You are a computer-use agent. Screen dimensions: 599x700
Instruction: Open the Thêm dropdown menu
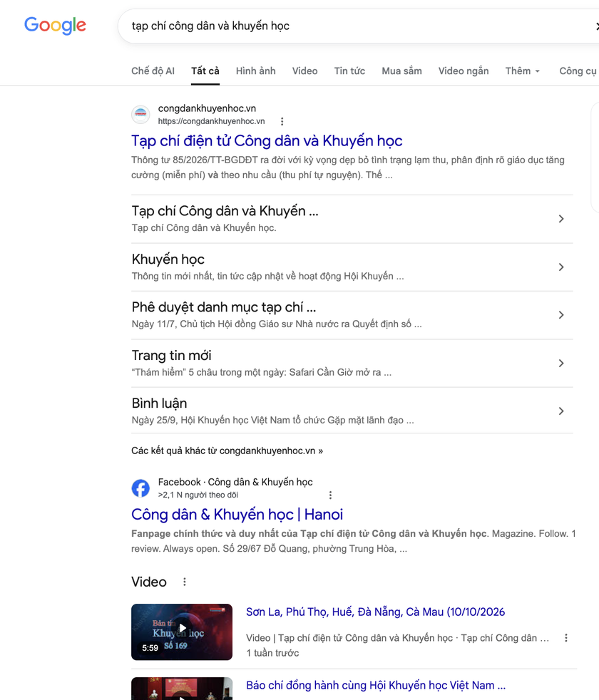coord(523,71)
